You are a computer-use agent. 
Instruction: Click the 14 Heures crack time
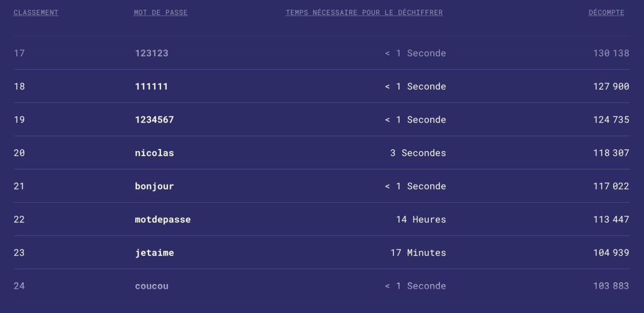(x=421, y=220)
